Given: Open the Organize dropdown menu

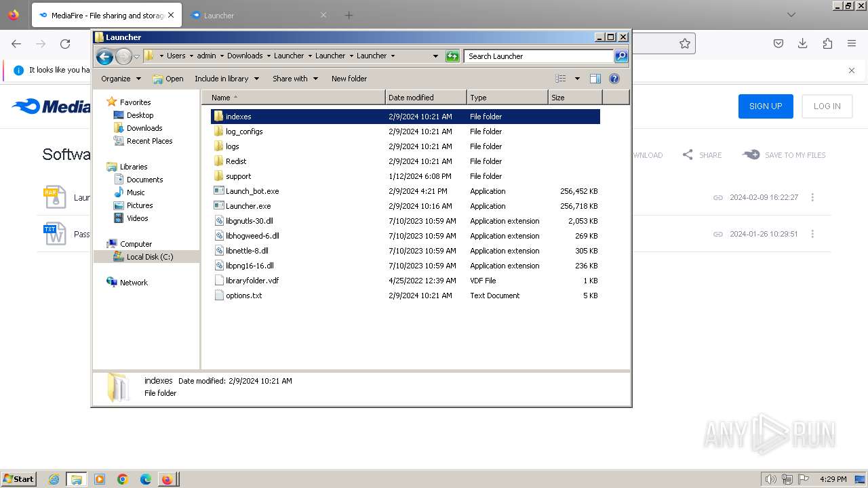Looking at the screenshot, I should tap(121, 79).
